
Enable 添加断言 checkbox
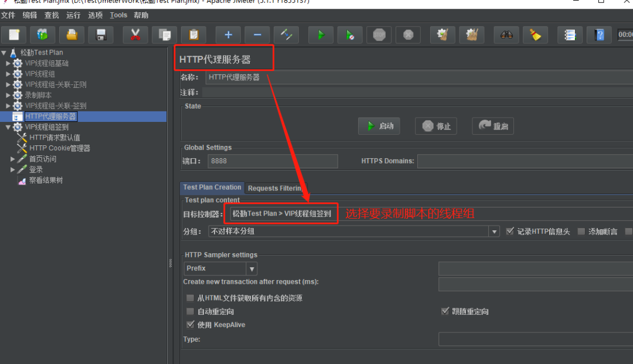click(581, 231)
